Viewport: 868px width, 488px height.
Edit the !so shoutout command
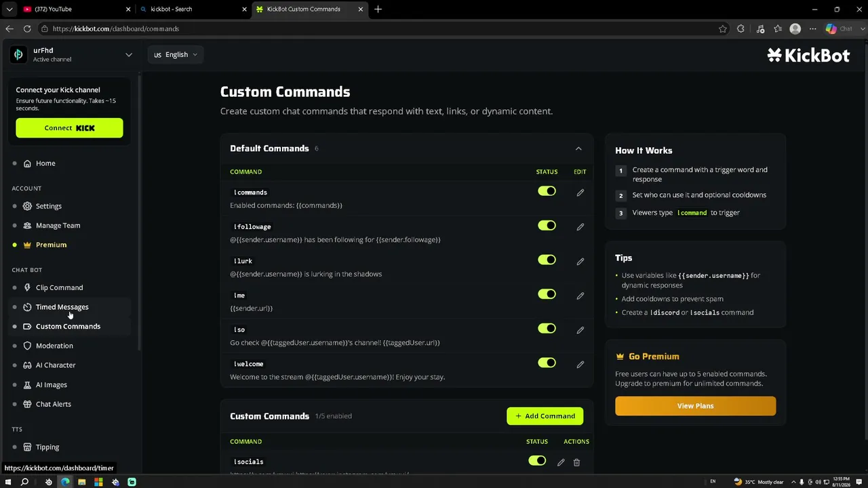(x=580, y=330)
